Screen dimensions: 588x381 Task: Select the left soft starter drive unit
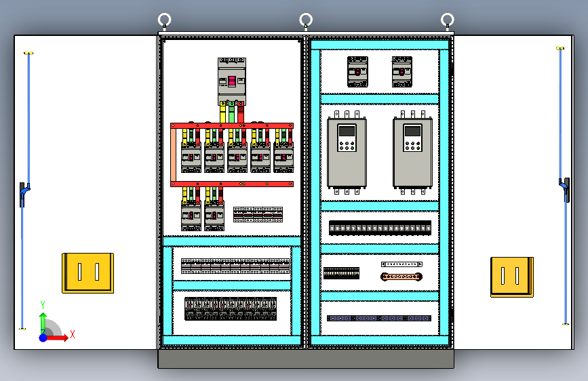click(x=347, y=153)
